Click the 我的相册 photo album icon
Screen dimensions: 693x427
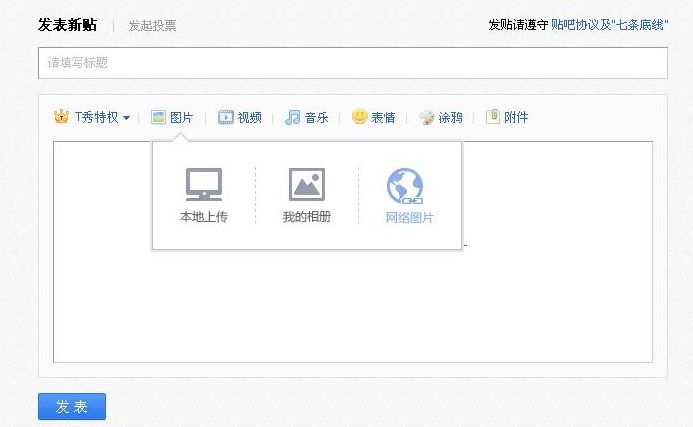307,184
